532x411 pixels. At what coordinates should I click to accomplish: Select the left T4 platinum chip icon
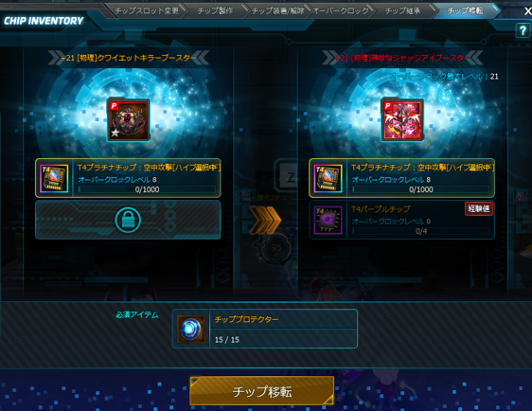point(54,179)
